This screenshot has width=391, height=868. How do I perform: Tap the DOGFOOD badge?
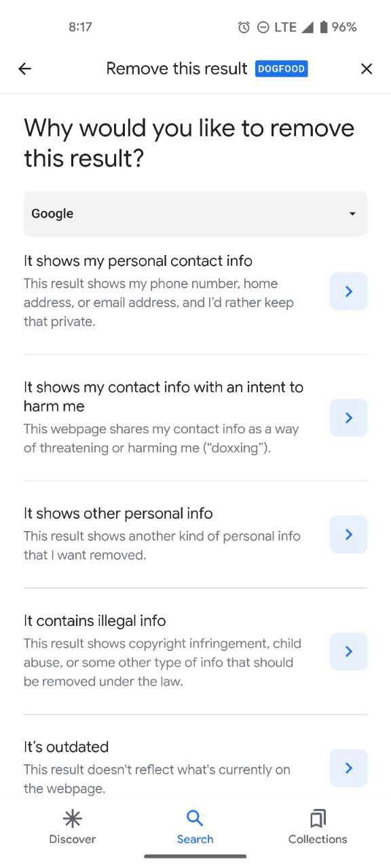pos(282,68)
